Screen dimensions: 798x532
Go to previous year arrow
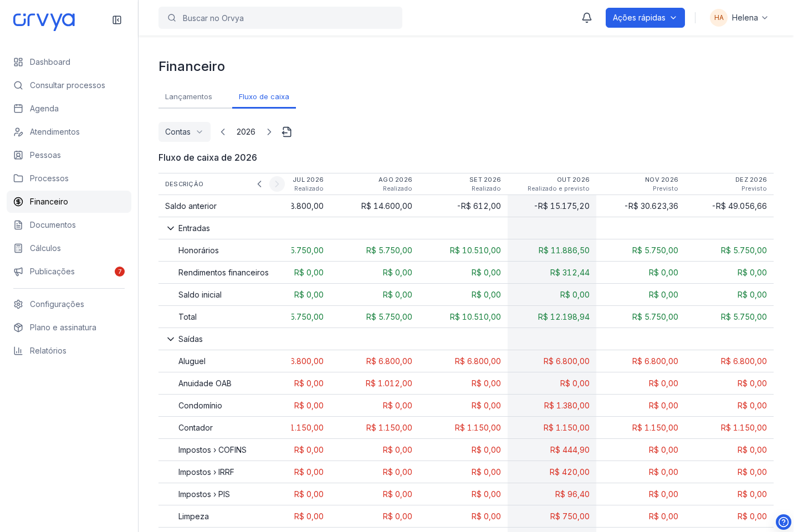(x=223, y=132)
